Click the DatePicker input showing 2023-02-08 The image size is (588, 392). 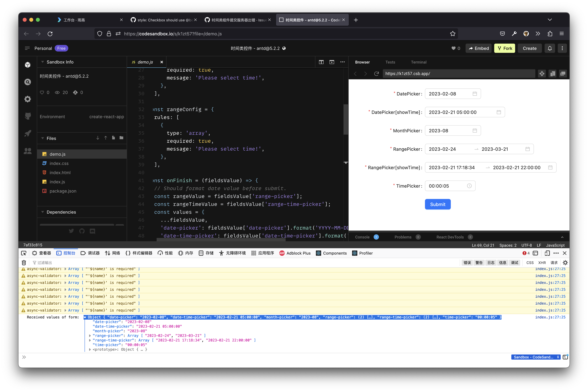pyautogui.click(x=453, y=94)
